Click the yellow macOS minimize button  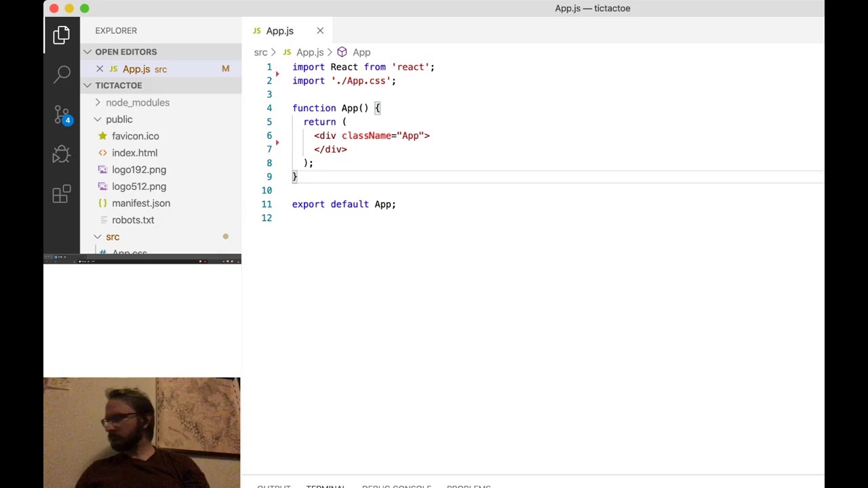click(x=69, y=8)
